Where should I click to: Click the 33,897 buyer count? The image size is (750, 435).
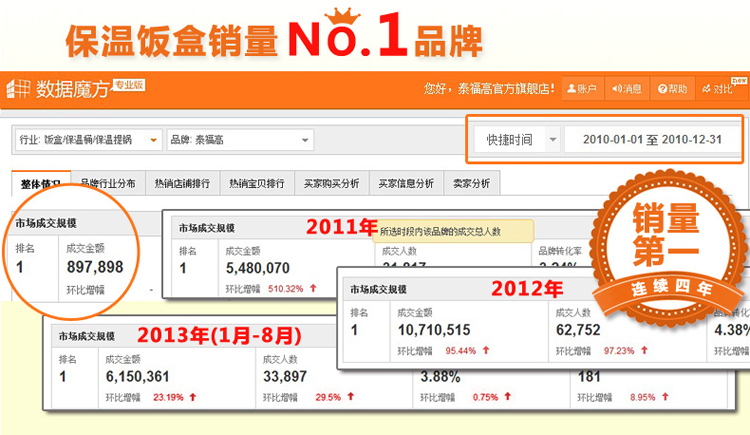click(285, 377)
